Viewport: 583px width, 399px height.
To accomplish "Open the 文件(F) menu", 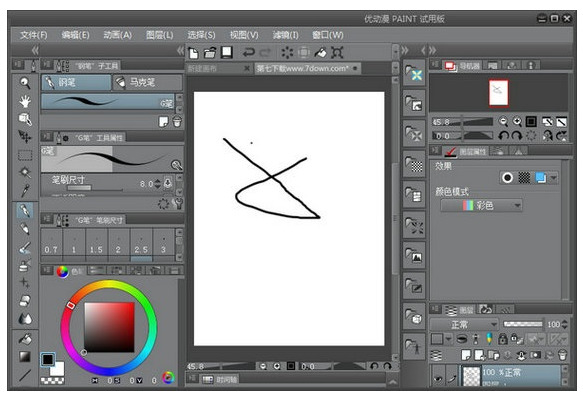I will tap(33, 35).
